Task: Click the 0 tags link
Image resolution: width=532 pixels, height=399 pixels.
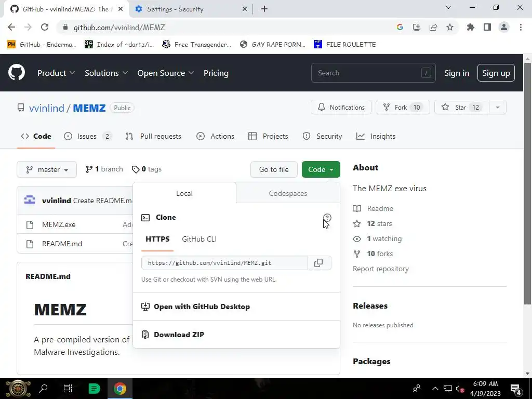Action: pos(147,169)
